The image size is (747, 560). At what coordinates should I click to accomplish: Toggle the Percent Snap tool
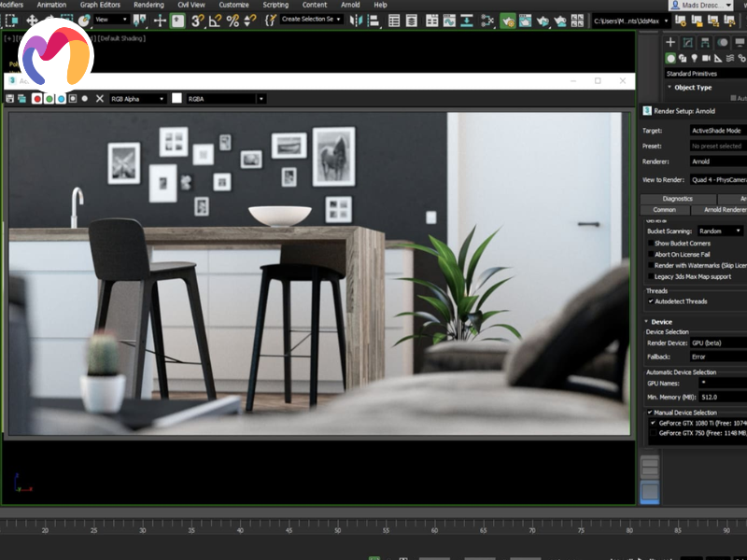coord(233,20)
